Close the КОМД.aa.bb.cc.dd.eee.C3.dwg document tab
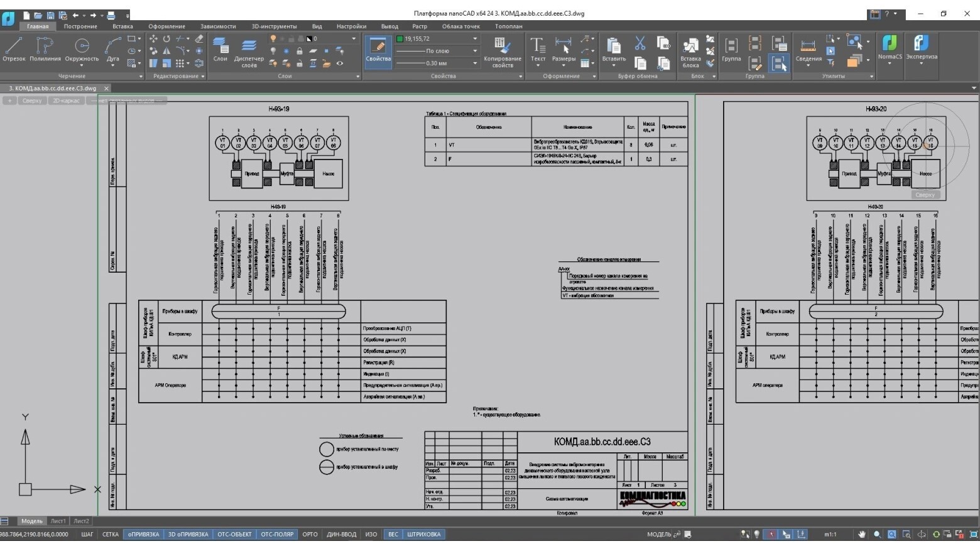This screenshot has width=980, height=551. pos(106,89)
